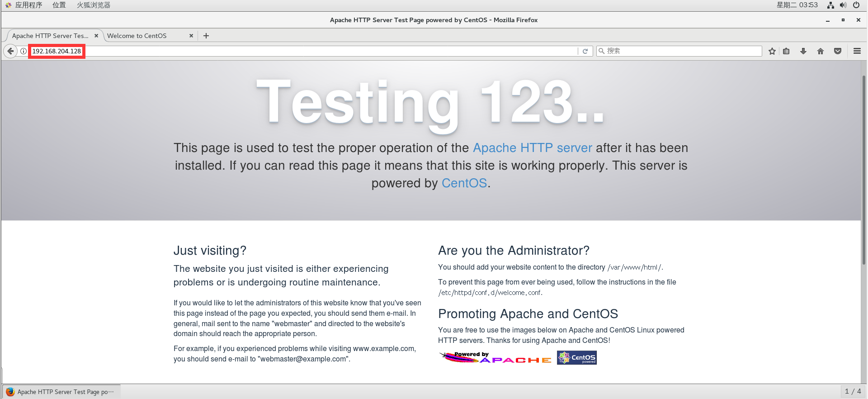Open the 火狐浏览器 app menu

coord(94,5)
